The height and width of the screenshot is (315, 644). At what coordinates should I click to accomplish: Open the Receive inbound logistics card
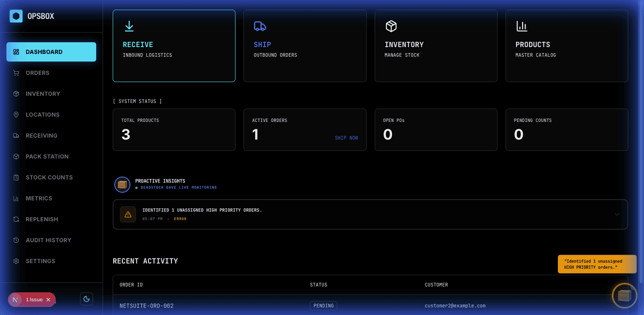tap(174, 46)
